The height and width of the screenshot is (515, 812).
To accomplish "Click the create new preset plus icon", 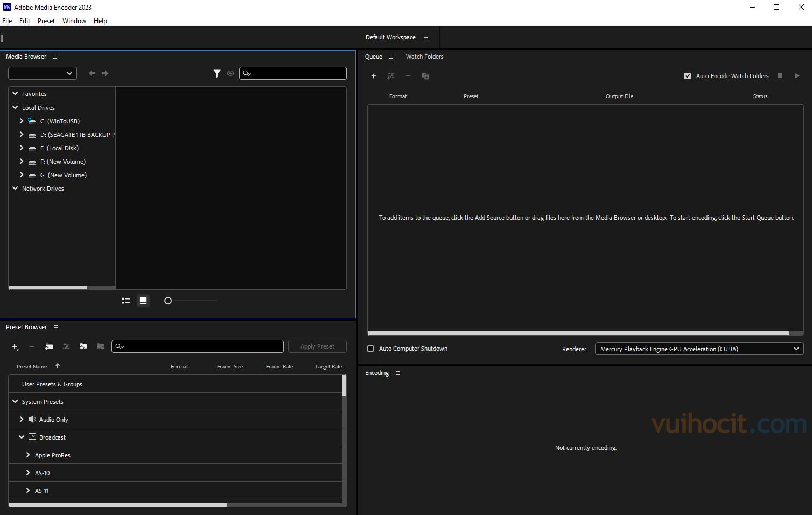I will tap(15, 346).
